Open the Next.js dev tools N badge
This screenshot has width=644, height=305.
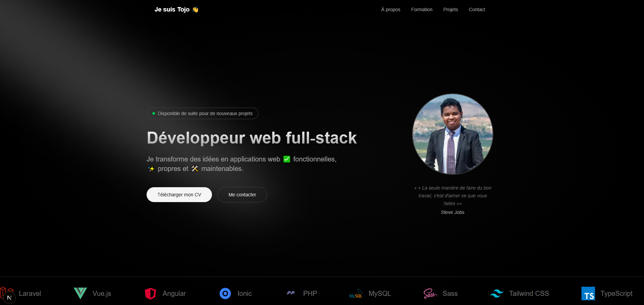9,298
